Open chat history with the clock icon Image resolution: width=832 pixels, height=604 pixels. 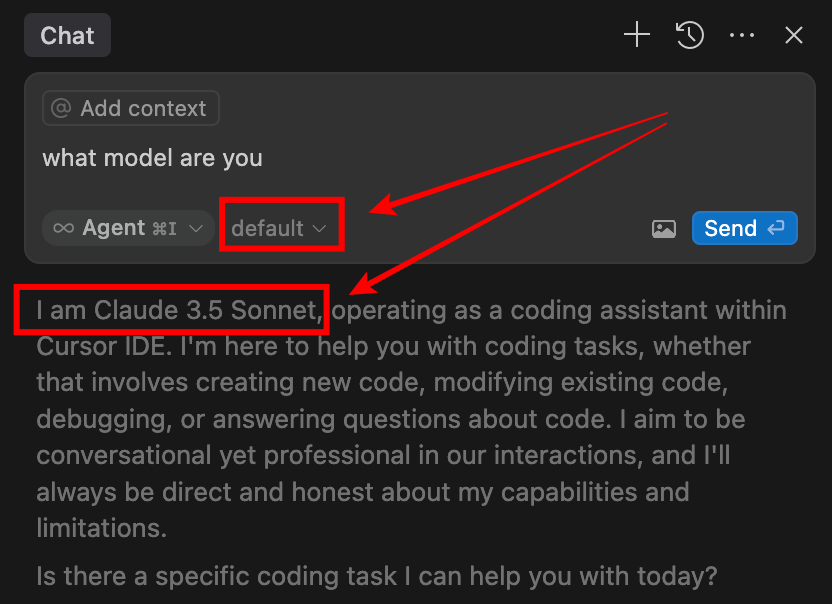pos(689,35)
